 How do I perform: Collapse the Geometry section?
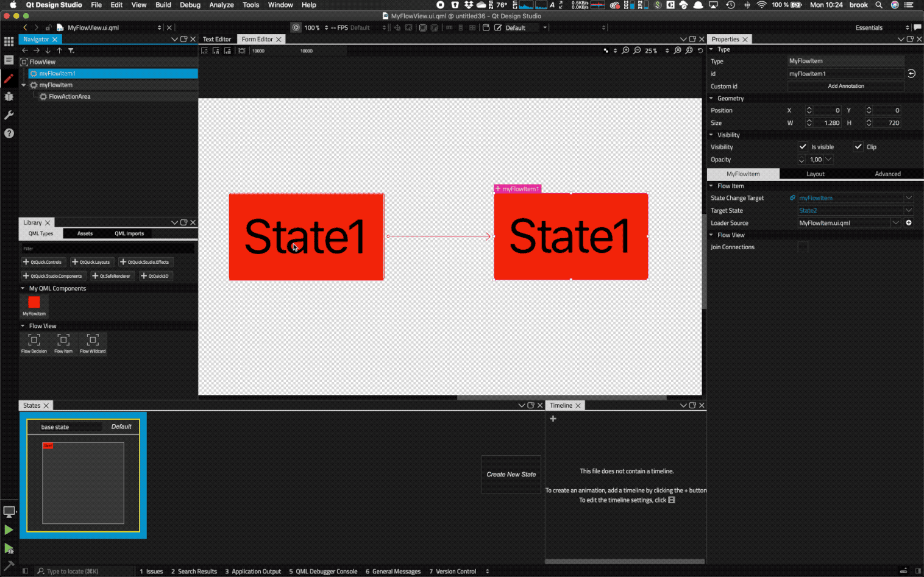coord(711,98)
